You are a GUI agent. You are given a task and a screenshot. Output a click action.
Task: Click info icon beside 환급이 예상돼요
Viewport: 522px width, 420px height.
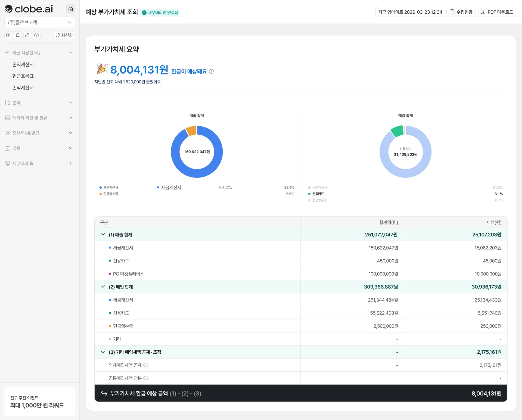[212, 71]
